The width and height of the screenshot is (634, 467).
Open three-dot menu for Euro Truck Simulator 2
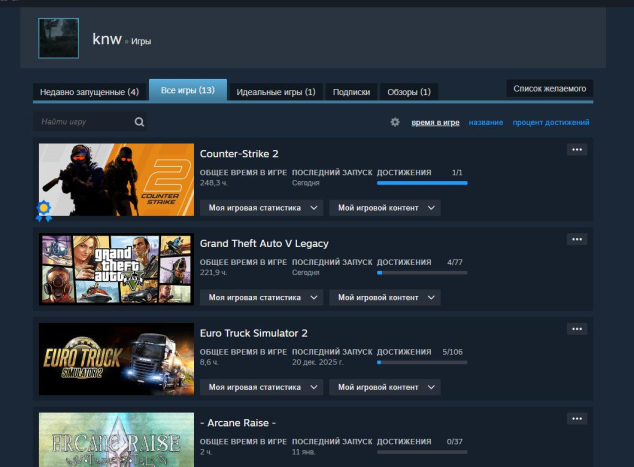(577, 329)
